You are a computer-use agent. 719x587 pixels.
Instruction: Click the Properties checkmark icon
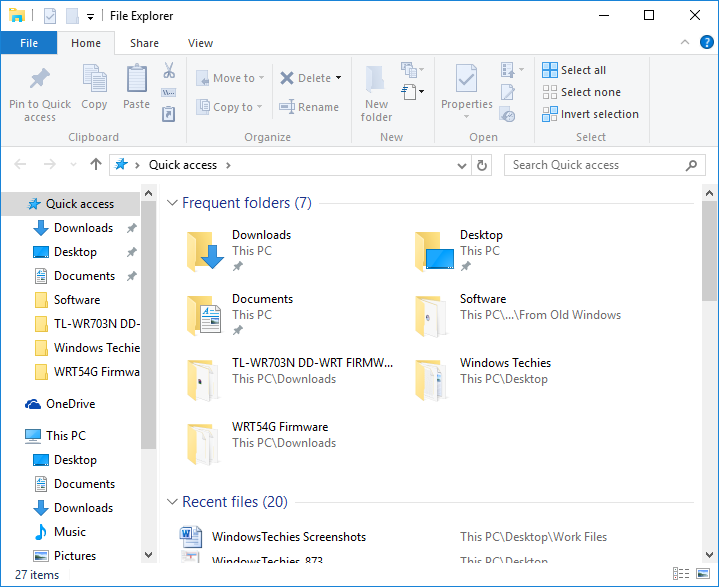pyautogui.click(x=466, y=78)
